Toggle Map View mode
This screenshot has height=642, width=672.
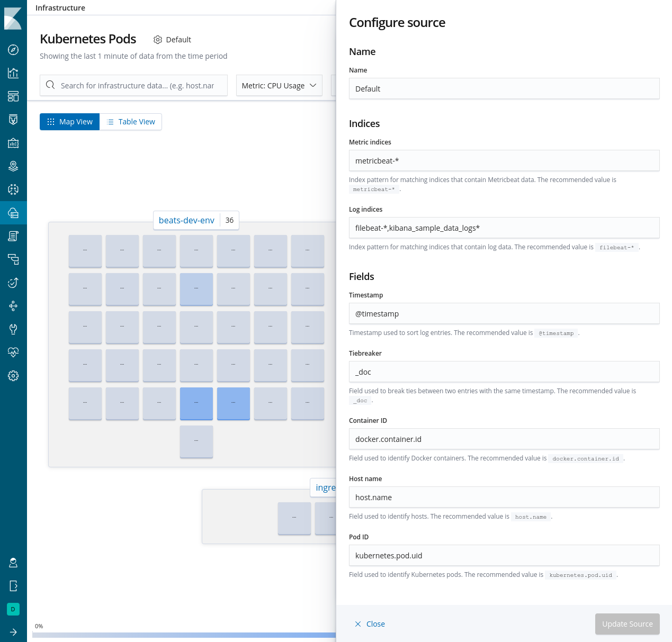click(x=69, y=122)
